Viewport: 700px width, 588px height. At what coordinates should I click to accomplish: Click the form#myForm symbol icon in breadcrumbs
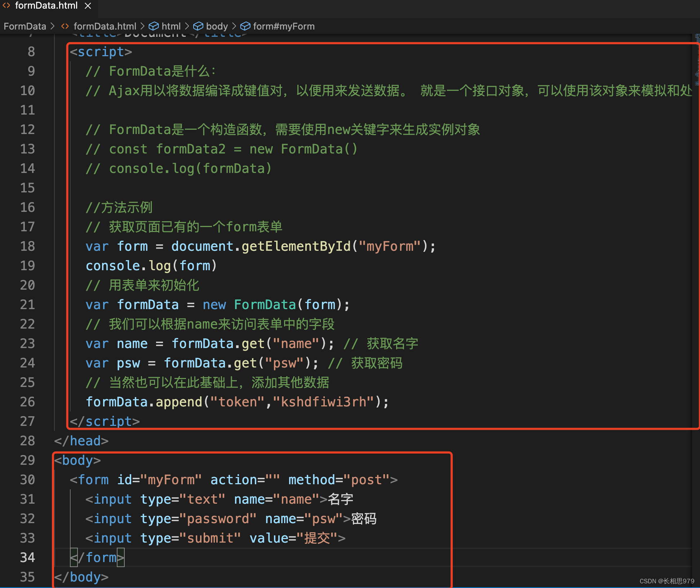[x=245, y=26]
